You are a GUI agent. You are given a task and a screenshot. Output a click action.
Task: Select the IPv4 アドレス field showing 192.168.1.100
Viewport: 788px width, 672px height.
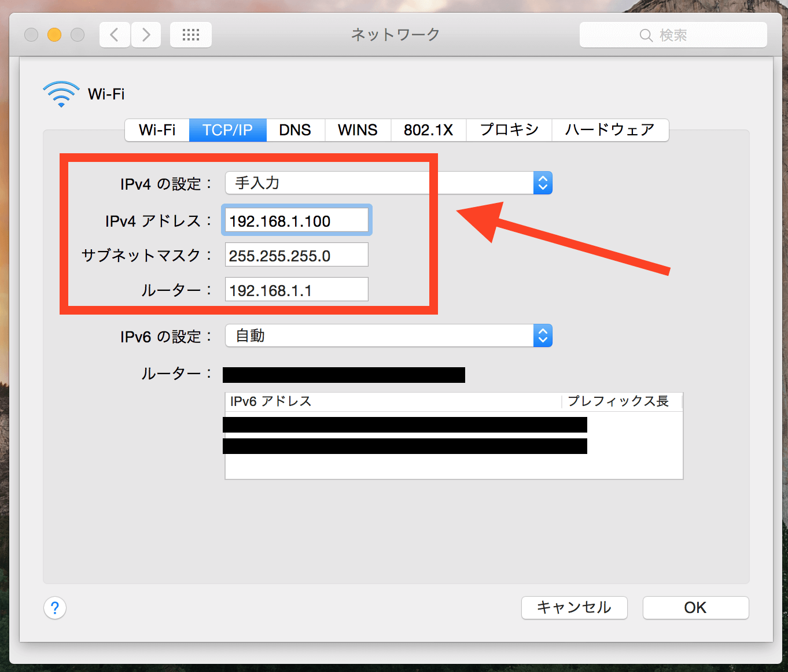[x=296, y=220]
